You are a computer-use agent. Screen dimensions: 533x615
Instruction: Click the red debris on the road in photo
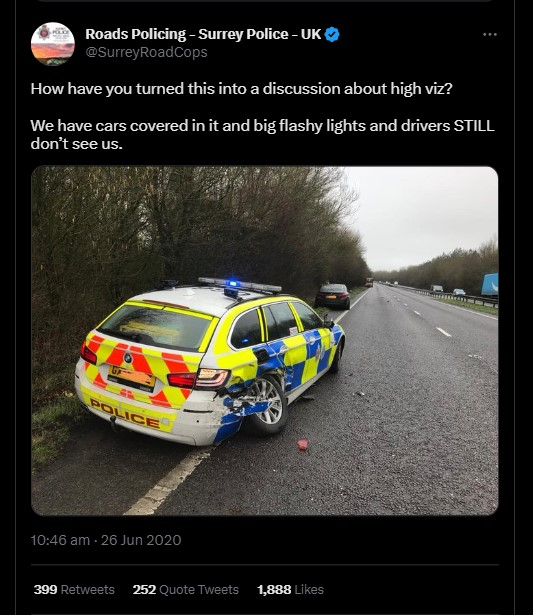tap(303, 444)
